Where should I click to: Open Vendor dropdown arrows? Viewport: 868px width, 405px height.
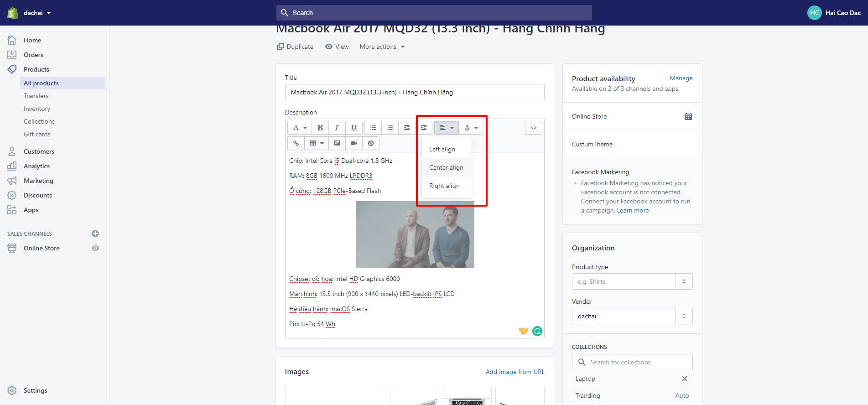tap(684, 316)
